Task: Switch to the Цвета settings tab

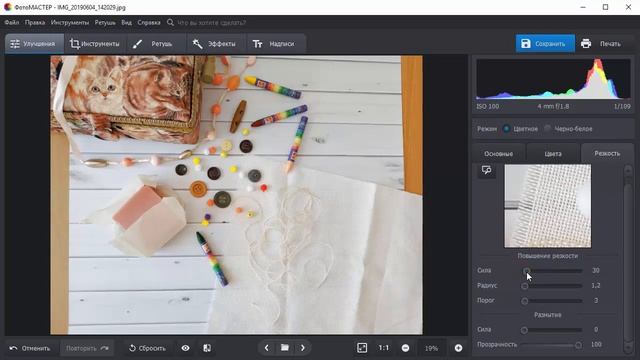Action: point(553,153)
